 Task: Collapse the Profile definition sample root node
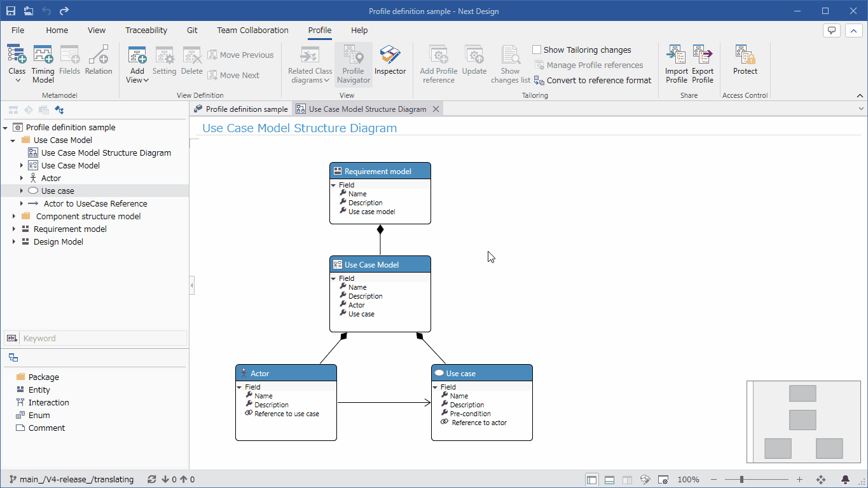(x=6, y=128)
